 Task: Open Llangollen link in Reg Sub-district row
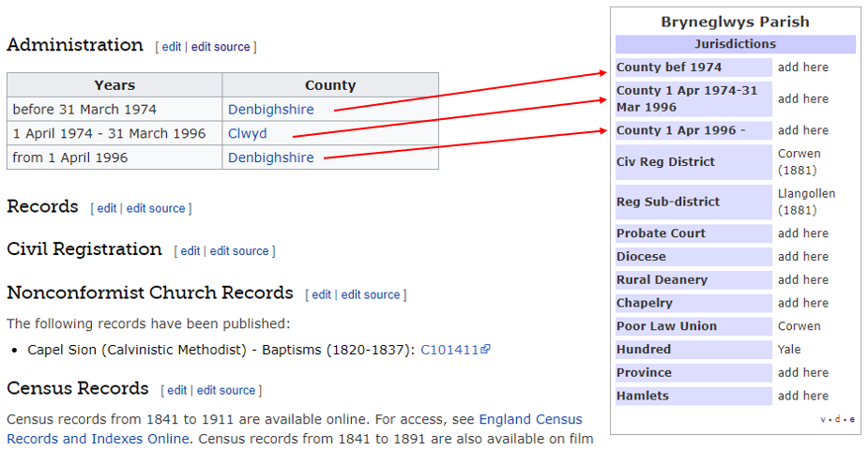point(806,193)
